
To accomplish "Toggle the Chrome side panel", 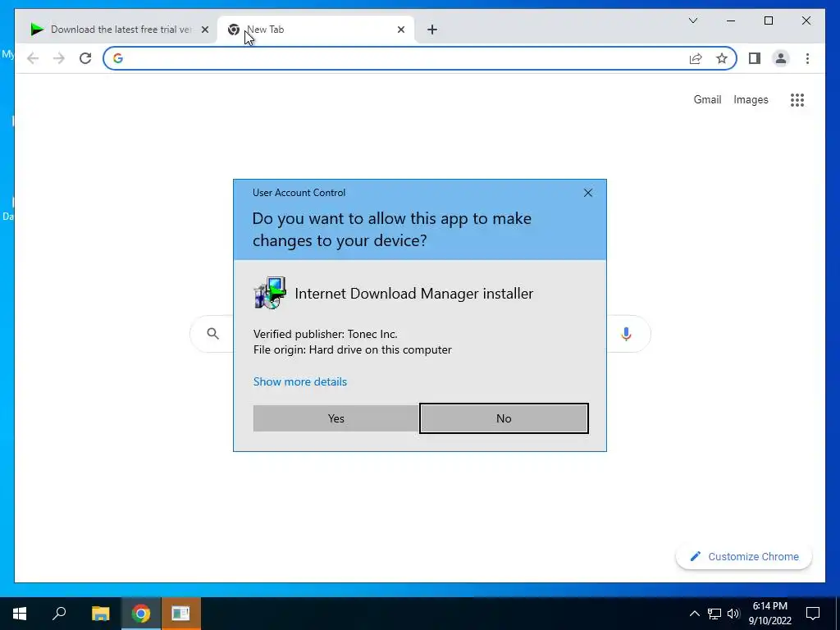I will click(755, 58).
